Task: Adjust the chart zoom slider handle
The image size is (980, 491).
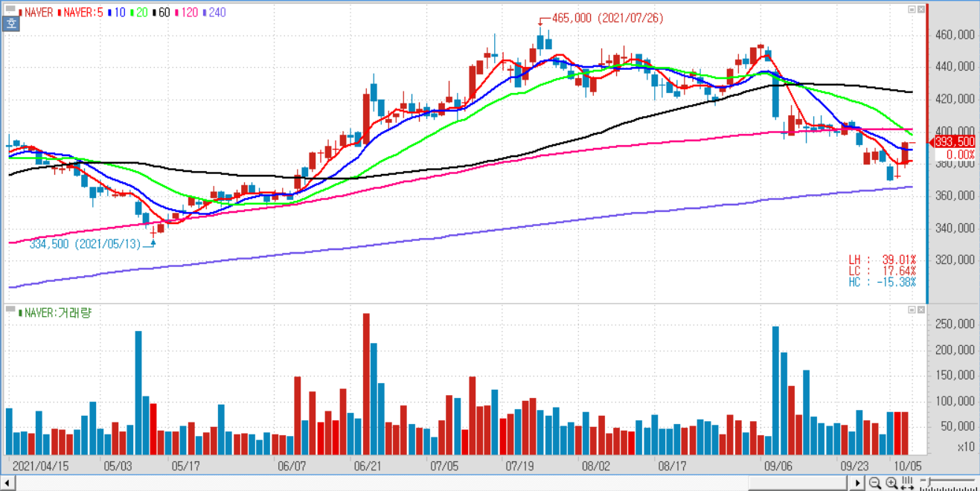Action: pos(929,484)
